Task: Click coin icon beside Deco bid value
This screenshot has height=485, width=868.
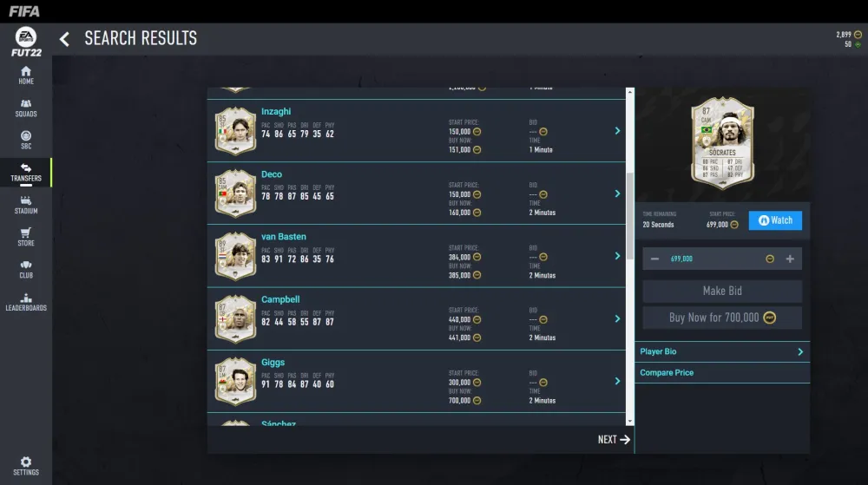Action: [543, 194]
